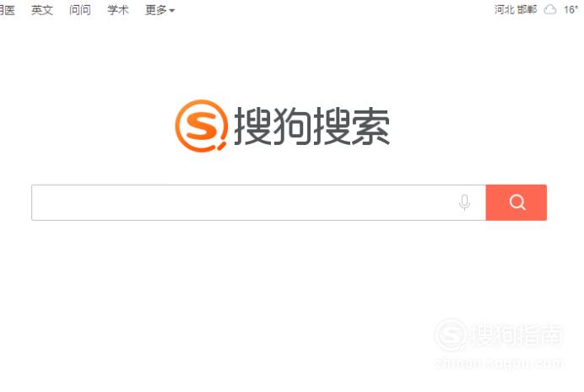This screenshot has width=584, height=392.
Task: Click the 搜狗搜索 logo text
Action: click(x=311, y=126)
